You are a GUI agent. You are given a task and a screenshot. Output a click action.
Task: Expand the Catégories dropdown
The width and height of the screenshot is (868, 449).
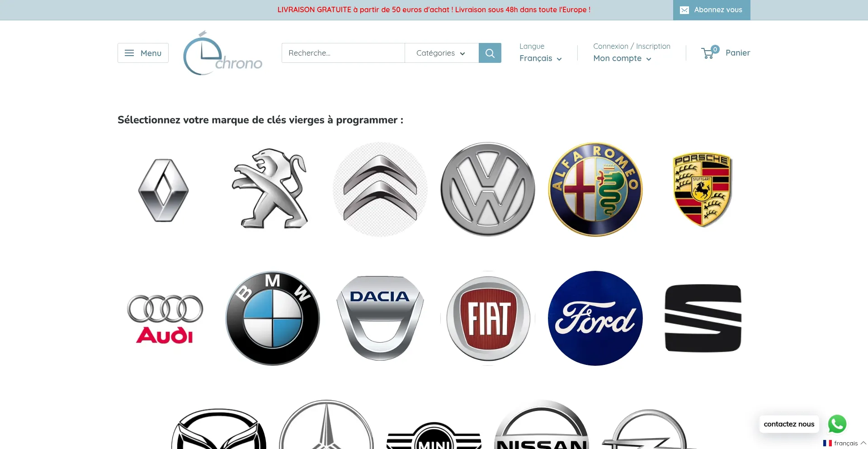pyautogui.click(x=441, y=53)
